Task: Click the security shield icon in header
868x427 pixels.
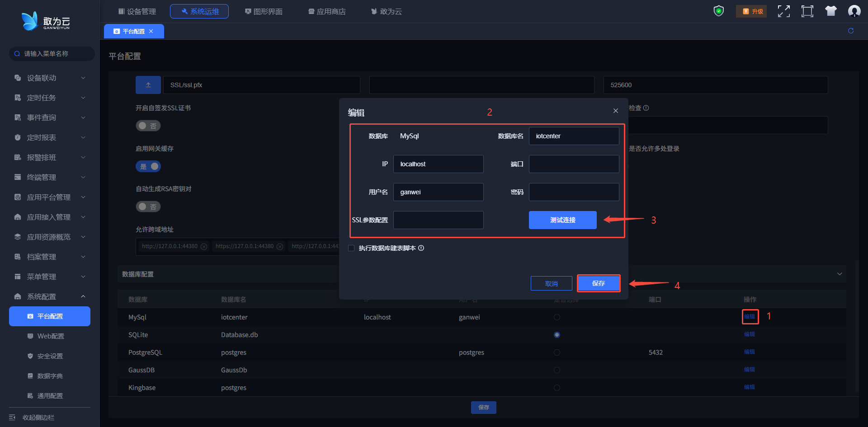Action: (718, 11)
